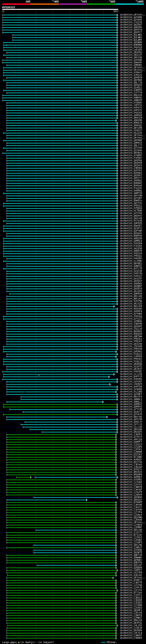The image size is (146, 644).
Task: Click the red ~20% identity color segment
Action: (16, 4)
